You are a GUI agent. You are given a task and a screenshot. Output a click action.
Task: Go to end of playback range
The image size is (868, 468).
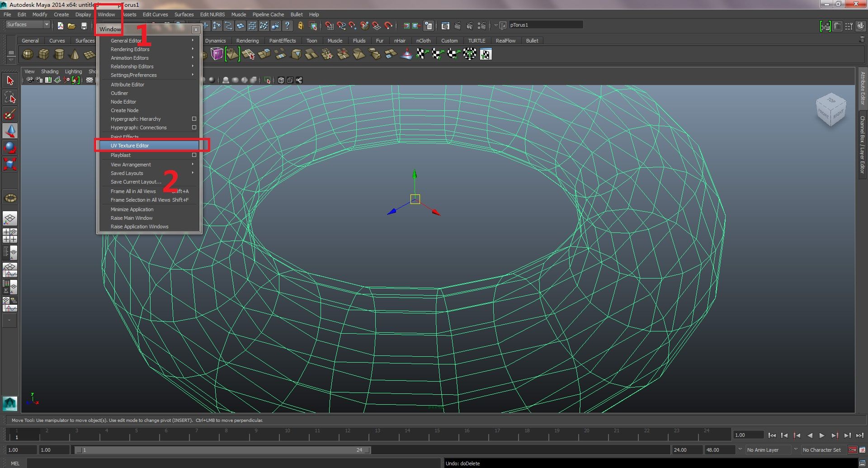(x=859, y=435)
